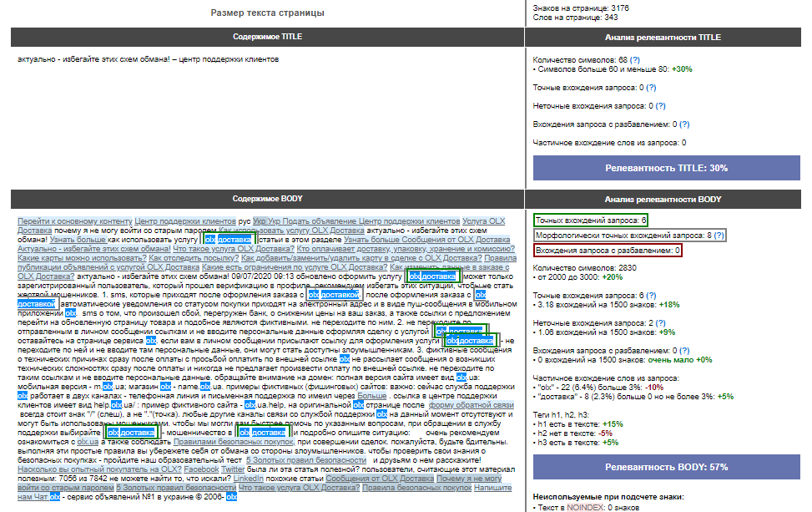Click the NOINDEX link in unused characters
812x512 pixels.
click(585, 507)
